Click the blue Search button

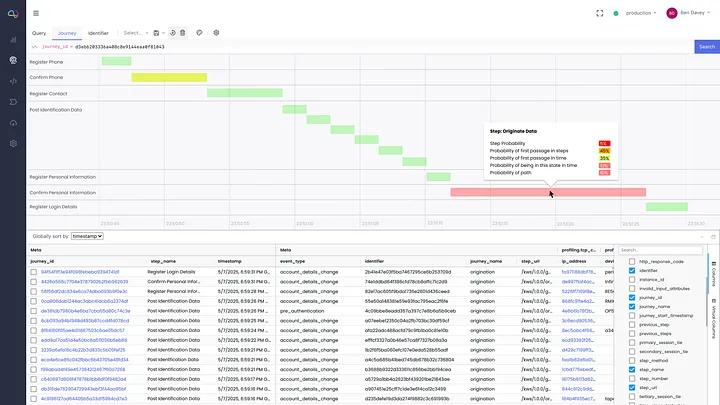point(707,47)
